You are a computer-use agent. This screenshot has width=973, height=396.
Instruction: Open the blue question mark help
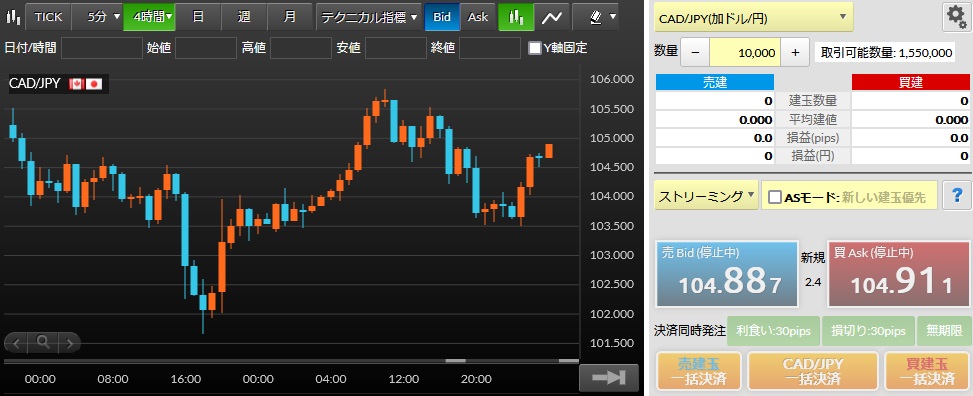tap(956, 196)
